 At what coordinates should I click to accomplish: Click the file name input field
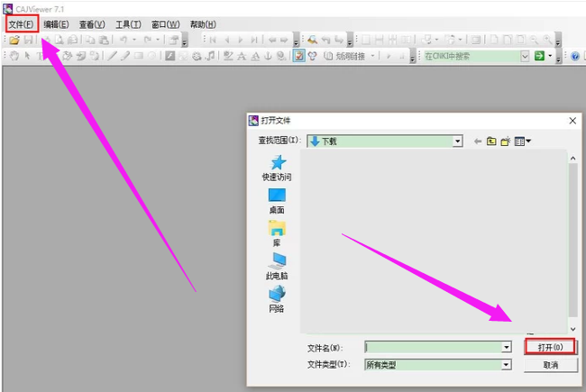pyautogui.click(x=433, y=347)
